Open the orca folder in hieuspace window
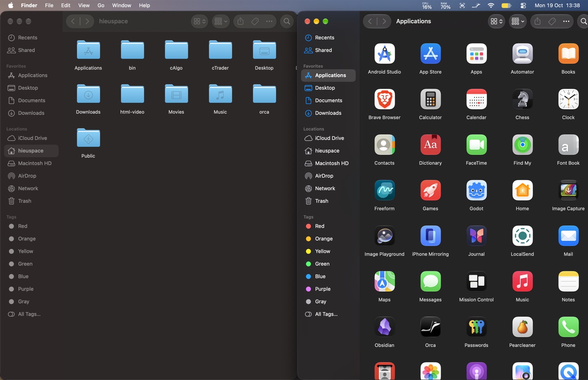Screen dimensions: 588x380 click(264, 94)
